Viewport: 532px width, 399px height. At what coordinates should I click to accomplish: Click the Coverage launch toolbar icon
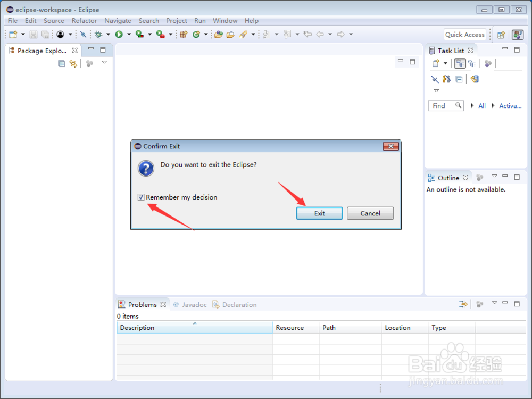pos(139,34)
